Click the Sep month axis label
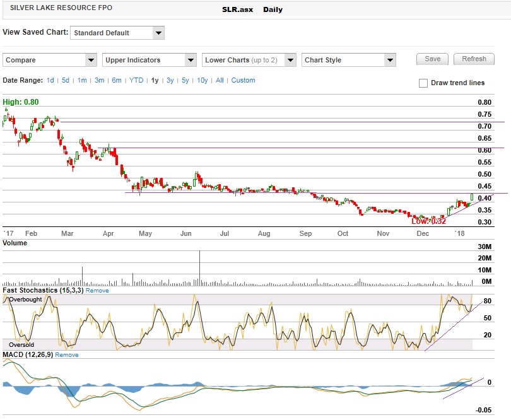Viewport: 511px width, 420px height. [305, 233]
